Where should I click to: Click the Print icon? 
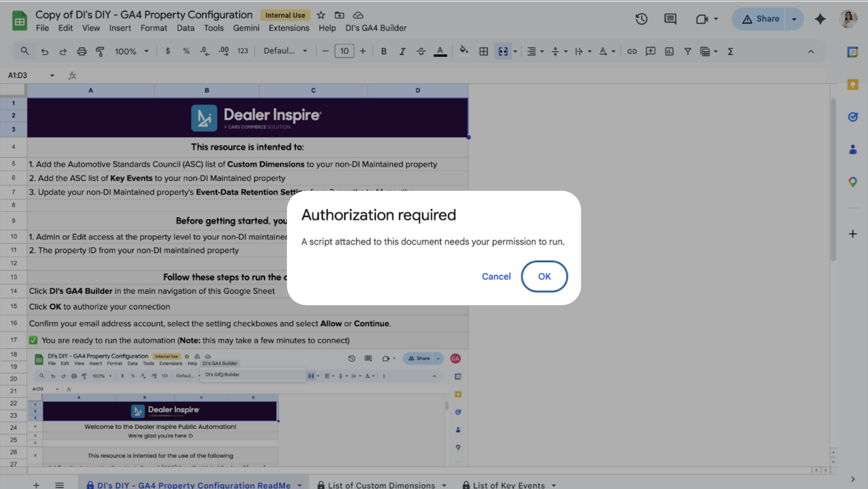tap(81, 51)
